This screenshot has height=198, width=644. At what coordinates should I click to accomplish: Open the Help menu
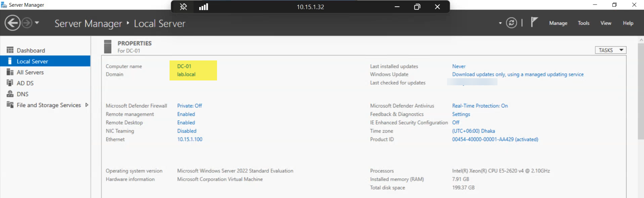[628, 23]
